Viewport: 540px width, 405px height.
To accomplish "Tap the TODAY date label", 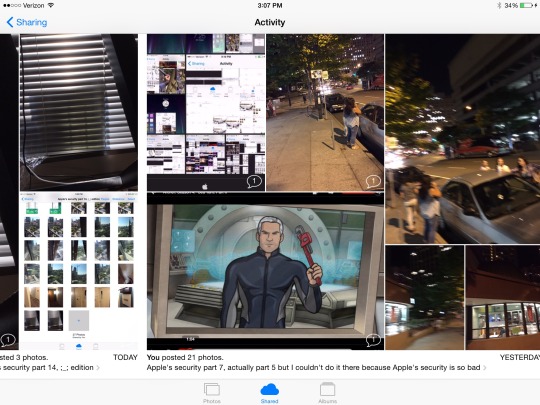I will click(x=125, y=357).
